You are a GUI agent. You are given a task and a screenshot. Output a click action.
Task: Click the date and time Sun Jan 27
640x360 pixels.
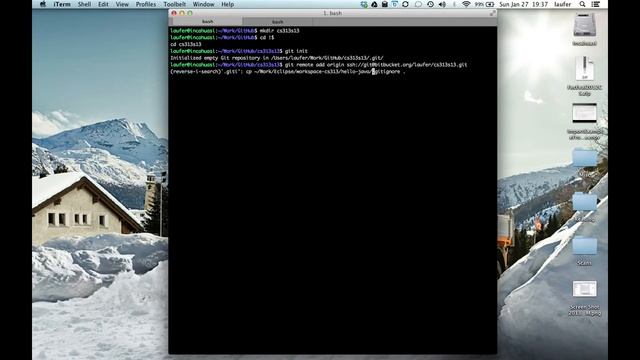coord(524,4)
